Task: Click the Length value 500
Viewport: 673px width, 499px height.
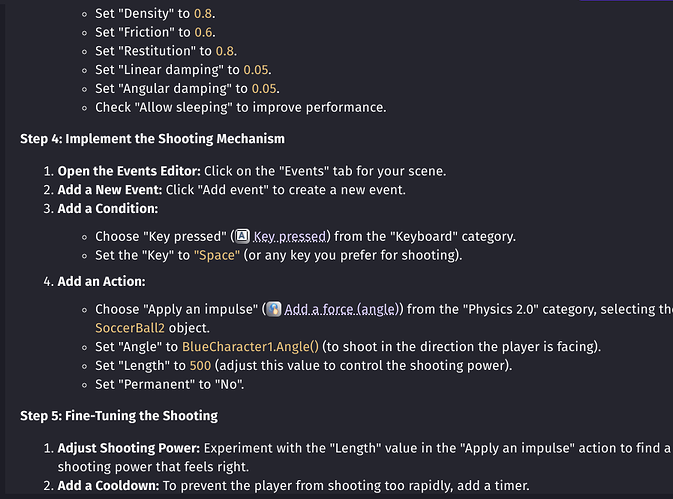Action: tap(200, 366)
